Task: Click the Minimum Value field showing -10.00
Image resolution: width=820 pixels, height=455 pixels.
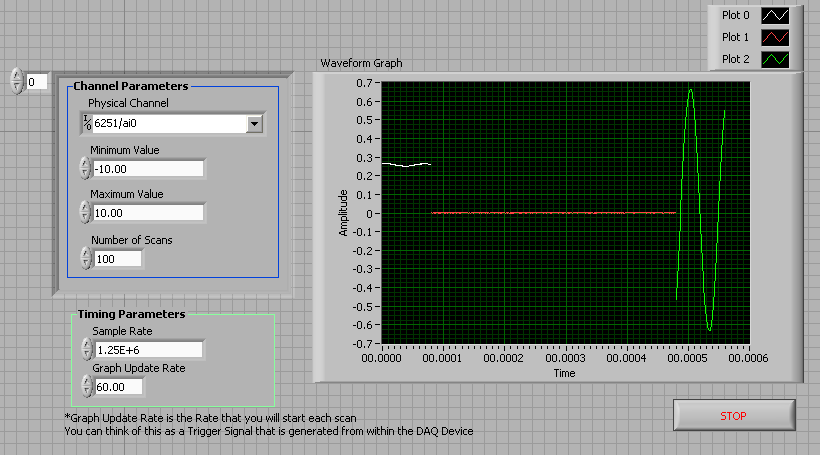Action: 148,168
